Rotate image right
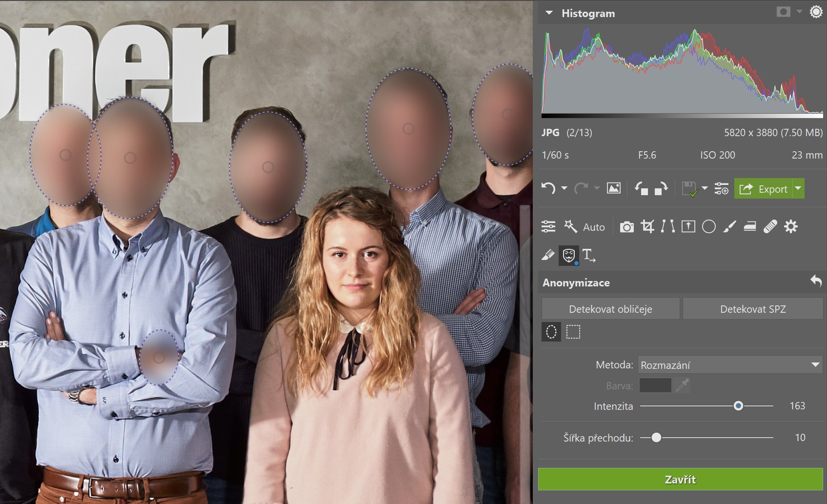The width and height of the screenshot is (827, 504). [x=661, y=188]
